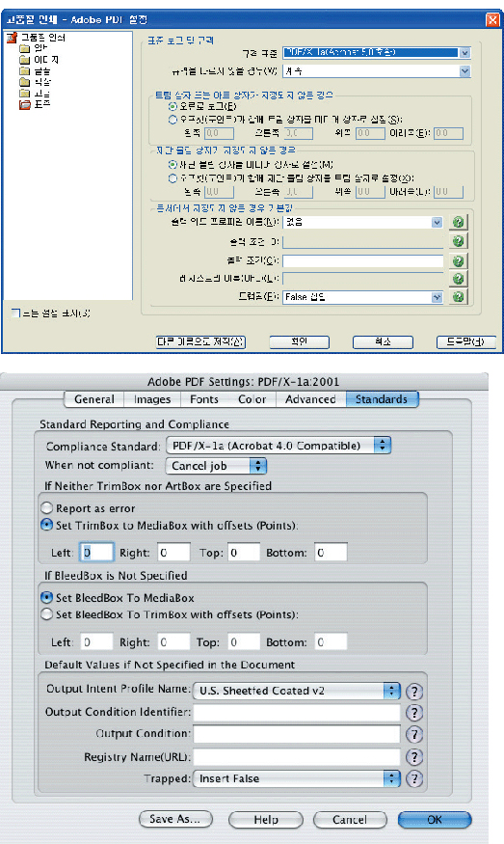Open the Fonts (글꼴) folder in Korean dialog tree

[24, 71]
